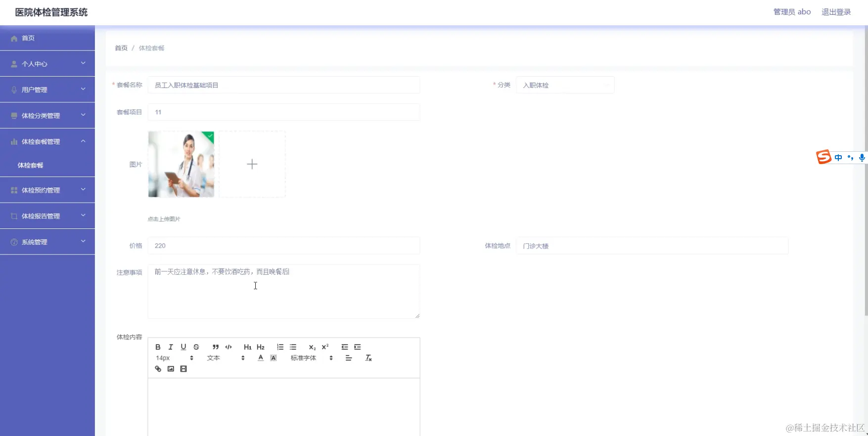Click the Sogou input method logo

pyautogui.click(x=823, y=157)
